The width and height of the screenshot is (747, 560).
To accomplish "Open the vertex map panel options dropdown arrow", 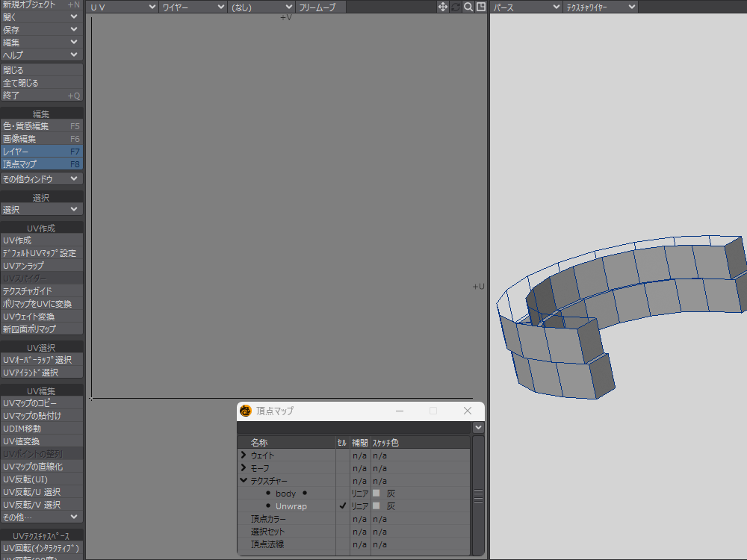I will pos(478,428).
